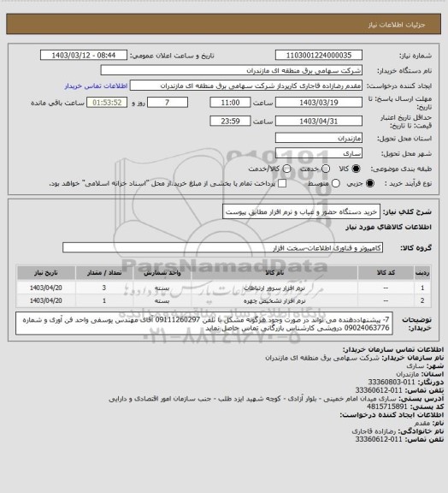Click the remaining days field showing 7
Viewport: 448px width, 493px height.
pos(168,103)
